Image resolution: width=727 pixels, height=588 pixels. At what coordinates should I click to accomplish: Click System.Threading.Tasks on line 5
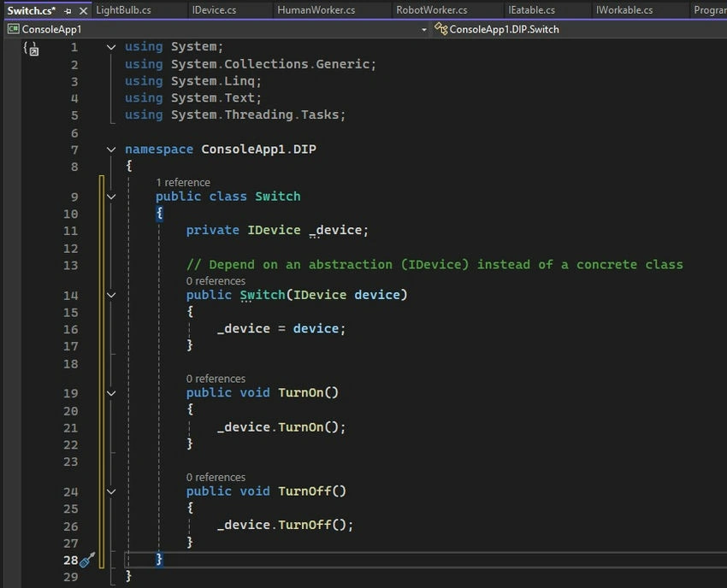pos(255,115)
